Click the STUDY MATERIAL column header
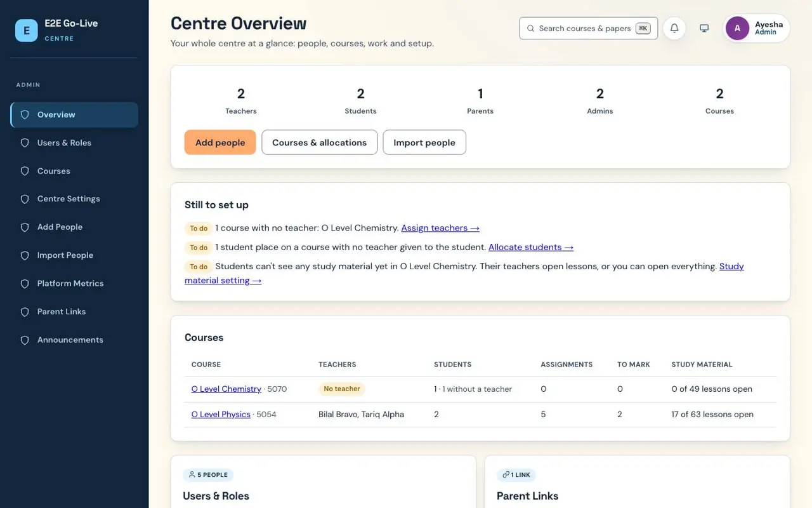Screen dimensions: 812x508 (x=702, y=364)
